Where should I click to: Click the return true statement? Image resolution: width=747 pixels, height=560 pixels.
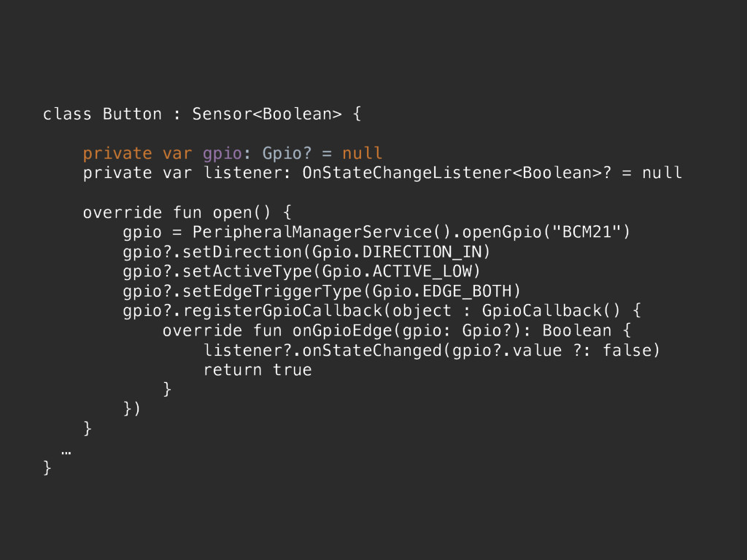point(258,370)
